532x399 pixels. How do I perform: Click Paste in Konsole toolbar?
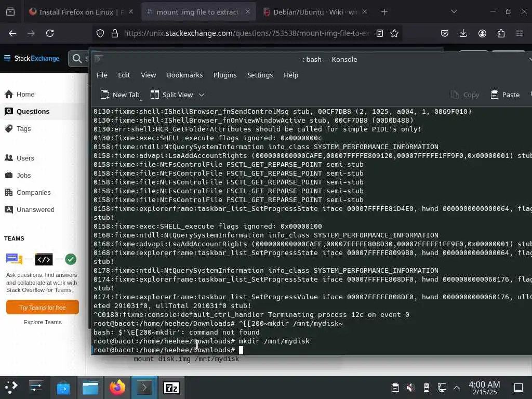coord(505,95)
